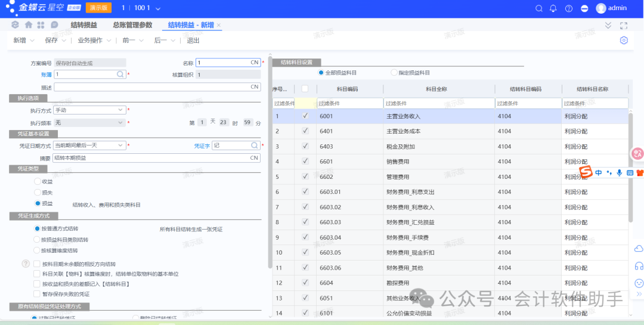Open the help question mark icon
This screenshot has width=644, height=325.
coord(569,8)
